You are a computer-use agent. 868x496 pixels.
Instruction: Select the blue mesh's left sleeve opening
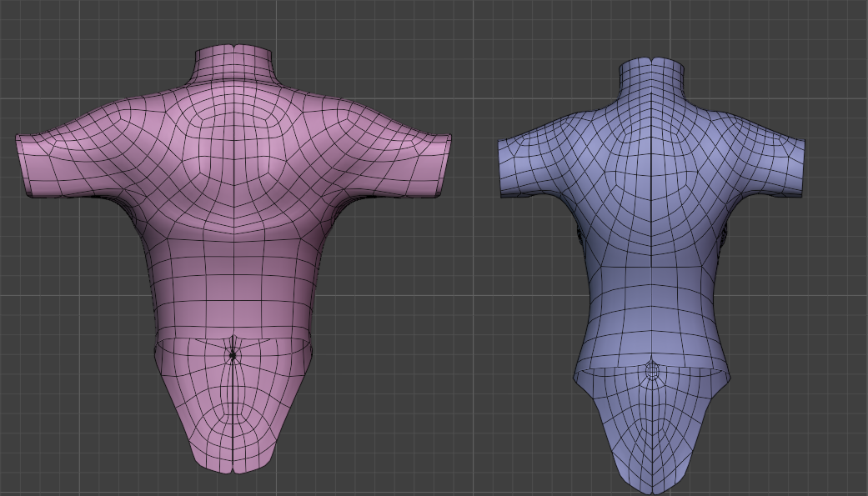coord(503,168)
